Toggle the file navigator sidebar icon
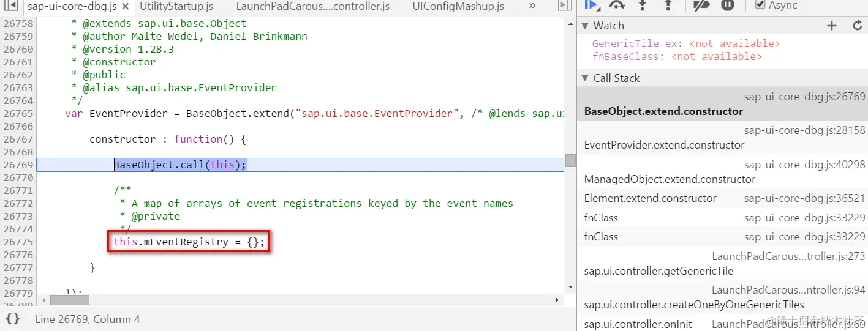Viewport: 868px width, 331px height. [x=11, y=6]
